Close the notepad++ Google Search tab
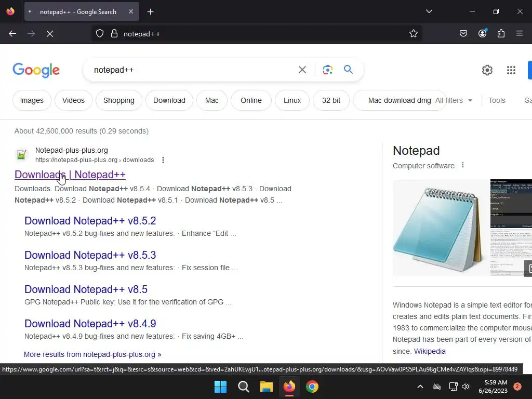The width and height of the screenshot is (532, 399). point(131,11)
